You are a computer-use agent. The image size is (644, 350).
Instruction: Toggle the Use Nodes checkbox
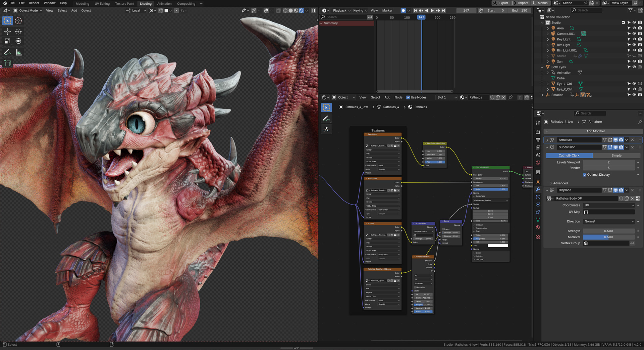(408, 97)
